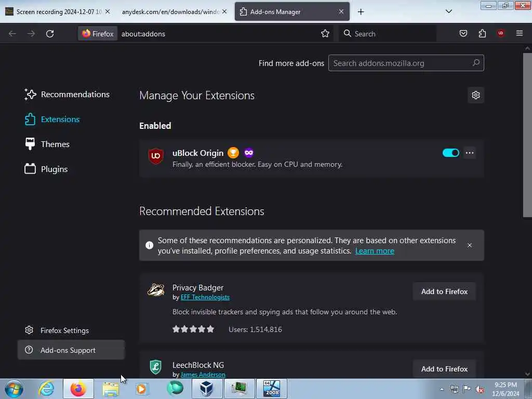The width and height of the screenshot is (532, 399).
Task: Open Plugins section in sidebar
Action: click(x=46, y=169)
